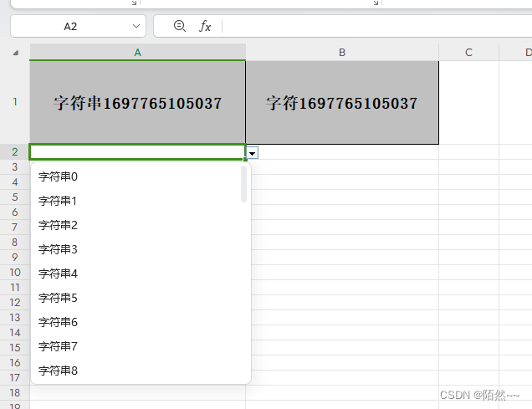Image resolution: width=532 pixels, height=409 pixels.
Task: Select column B header
Action: tap(342, 52)
